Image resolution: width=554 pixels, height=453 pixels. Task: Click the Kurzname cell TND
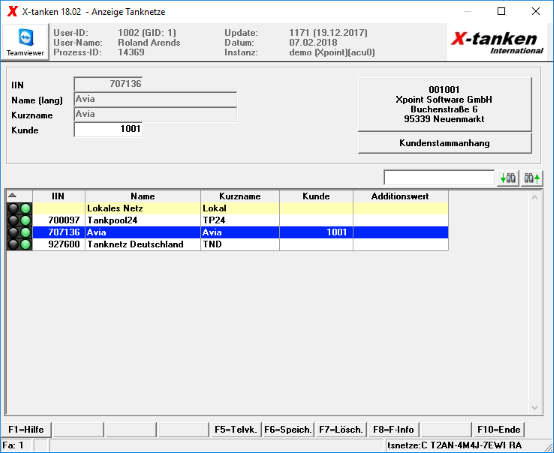click(240, 245)
